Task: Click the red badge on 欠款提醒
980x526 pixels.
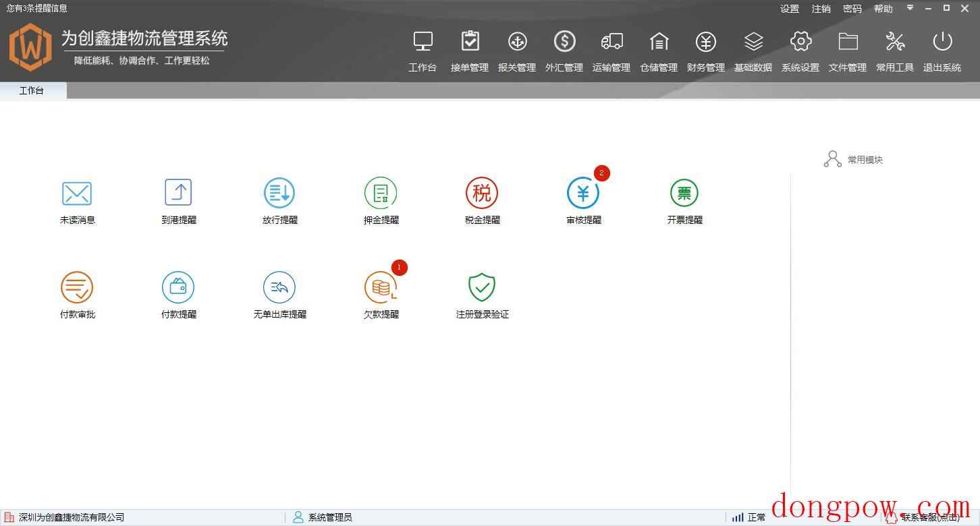Action: (x=400, y=268)
